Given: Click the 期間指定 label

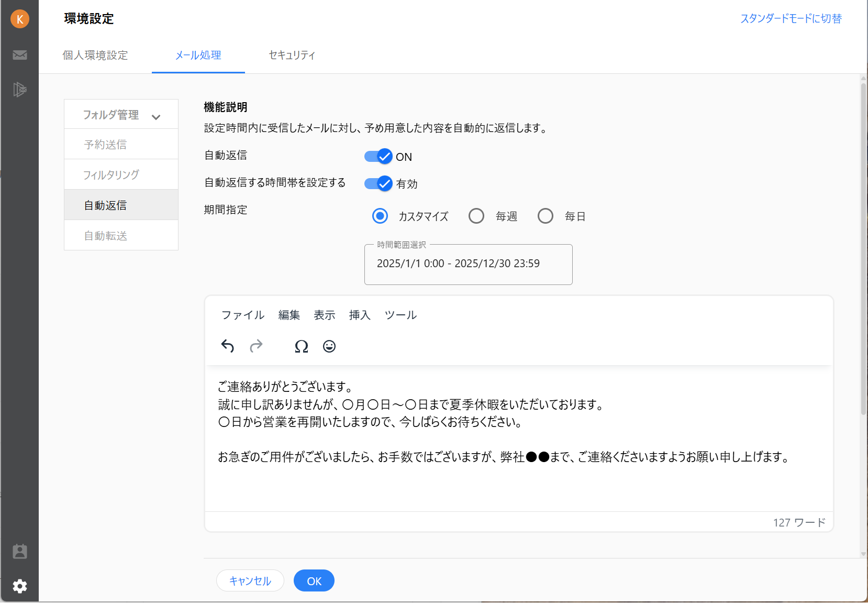Looking at the screenshot, I should pos(226,210).
